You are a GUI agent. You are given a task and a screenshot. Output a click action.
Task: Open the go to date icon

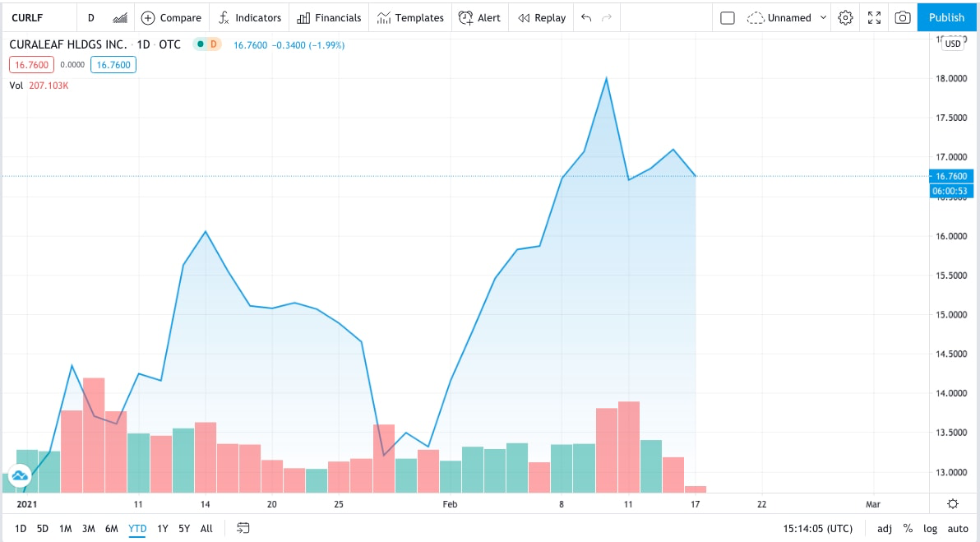pos(243,529)
